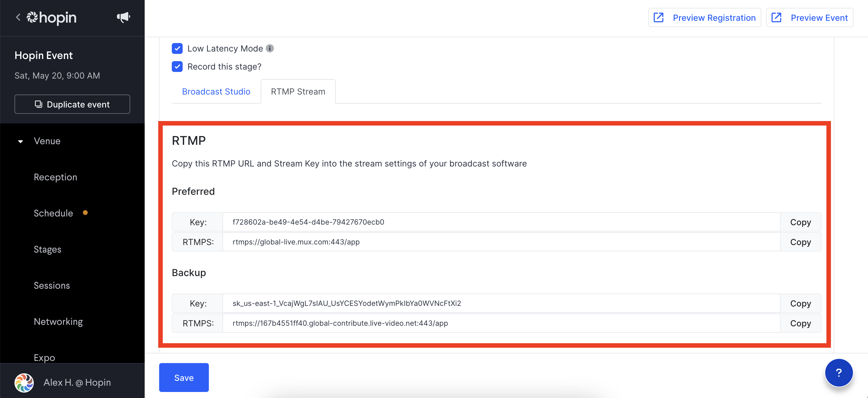Click the info icon next to Low Latency Mode
868x398 pixels.
[269, 48]
